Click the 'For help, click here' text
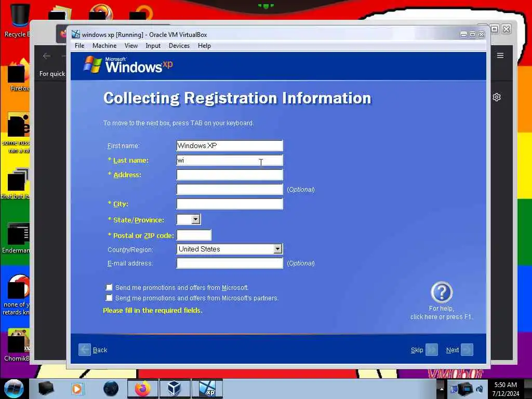This screenshot has width=532, height=399. [x=441, y=312]
